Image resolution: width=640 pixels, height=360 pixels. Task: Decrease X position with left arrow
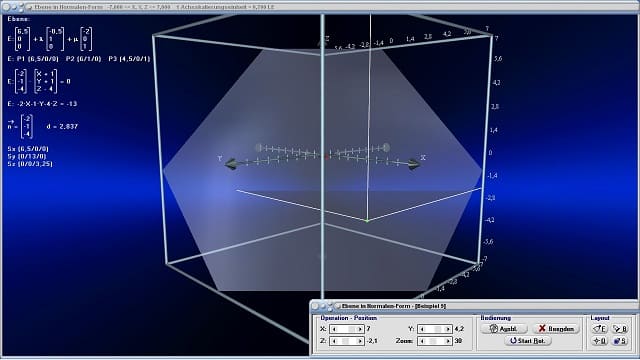click(x=335, y=329)
